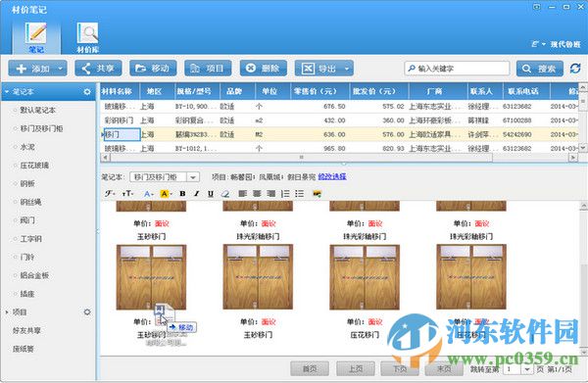Open the font size dropdown icon
The image size is (588, 383).
[127, 194]
